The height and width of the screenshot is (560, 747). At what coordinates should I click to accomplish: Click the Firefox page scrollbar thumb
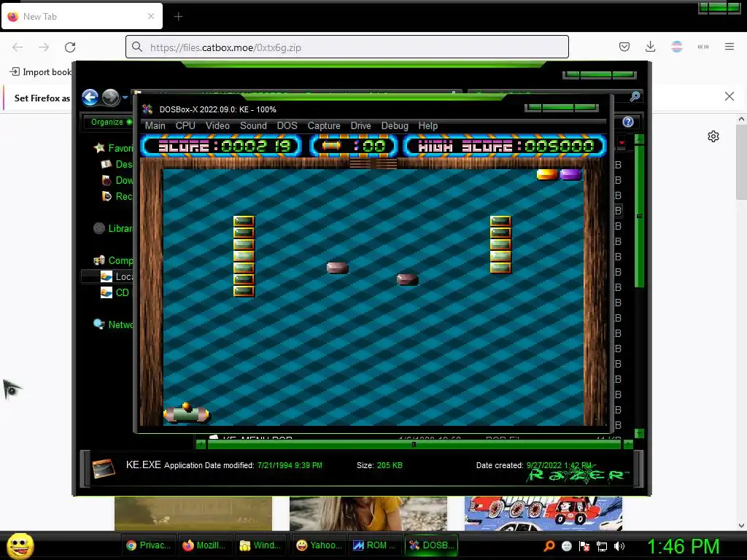click(741, 162)
